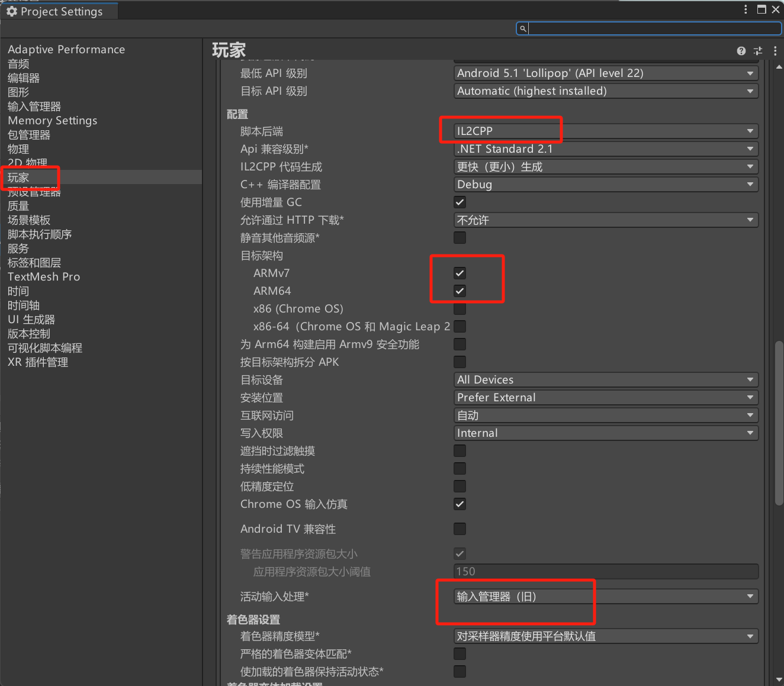This screenshot has height=686, width=784.
Task: Select TextMesh Pro in the sidebar
Action: click(x=43, y=276)
